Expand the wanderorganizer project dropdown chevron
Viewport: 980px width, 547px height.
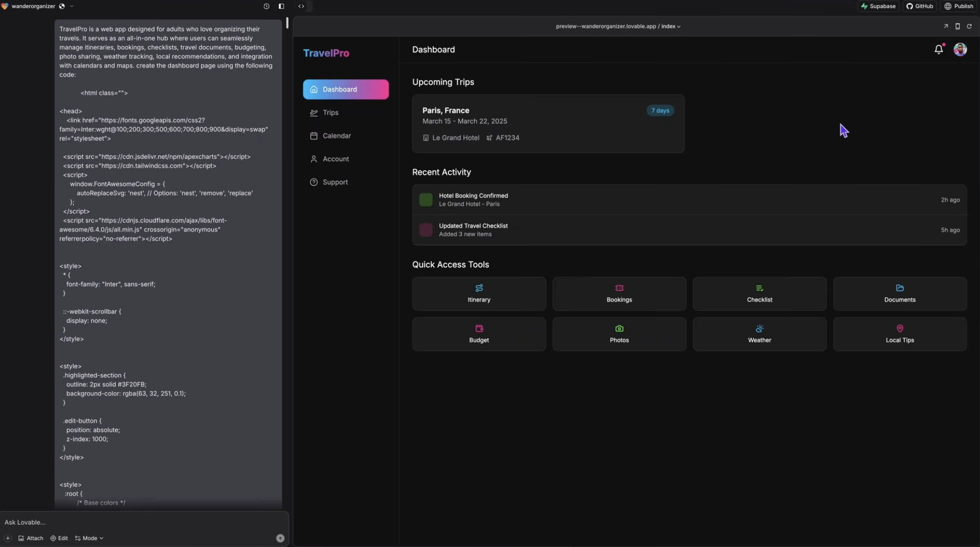tap(71, 6)
